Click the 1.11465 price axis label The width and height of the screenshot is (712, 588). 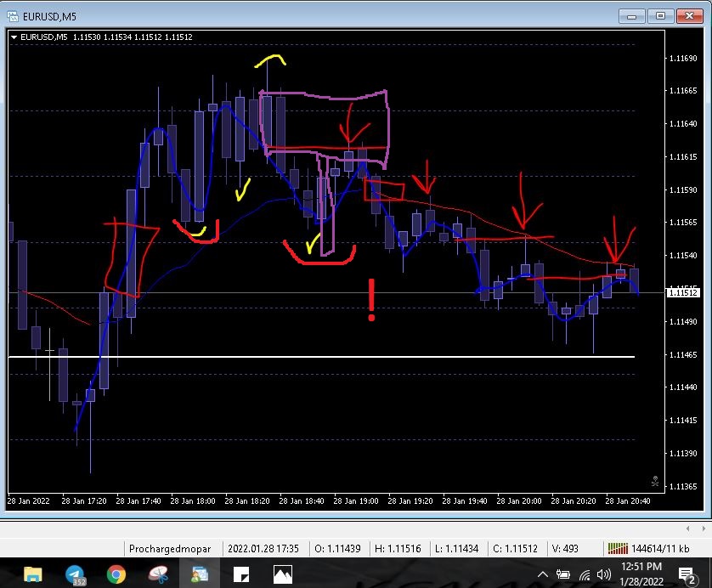[x=683, y=354]
